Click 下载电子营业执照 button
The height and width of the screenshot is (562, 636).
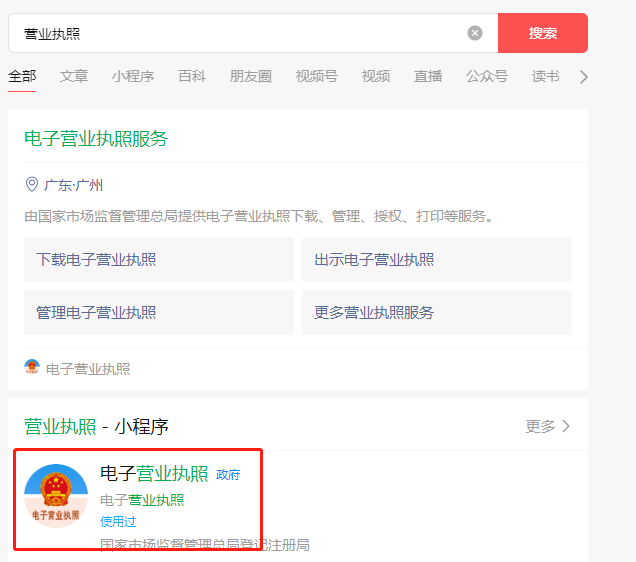point(159,260)
